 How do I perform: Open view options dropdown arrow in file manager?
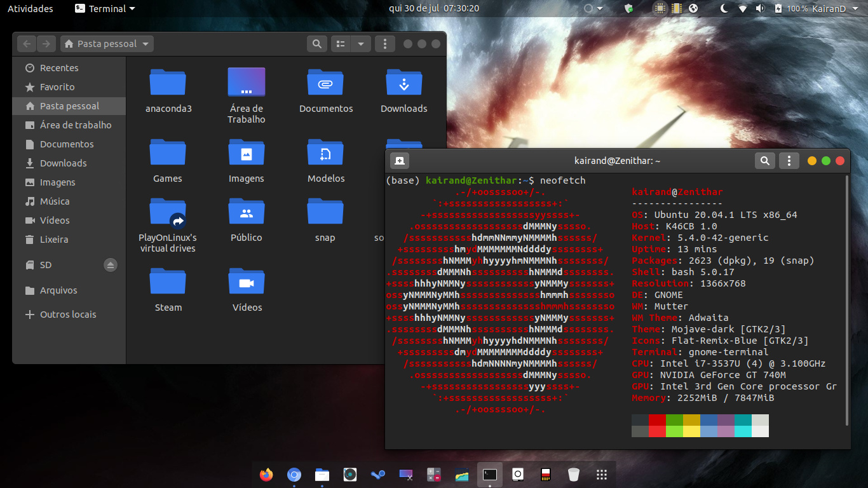click(x=361, y=44)
